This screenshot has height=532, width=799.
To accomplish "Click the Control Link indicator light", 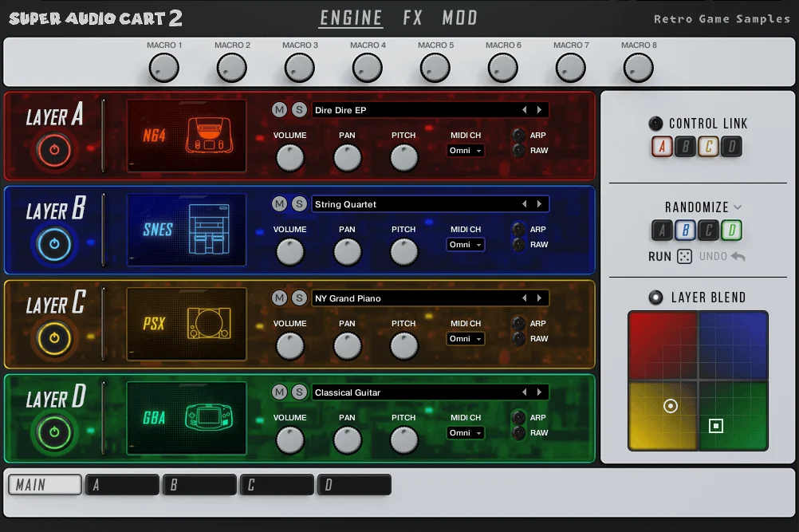I will pyautogui.click(x=655, y=123).
